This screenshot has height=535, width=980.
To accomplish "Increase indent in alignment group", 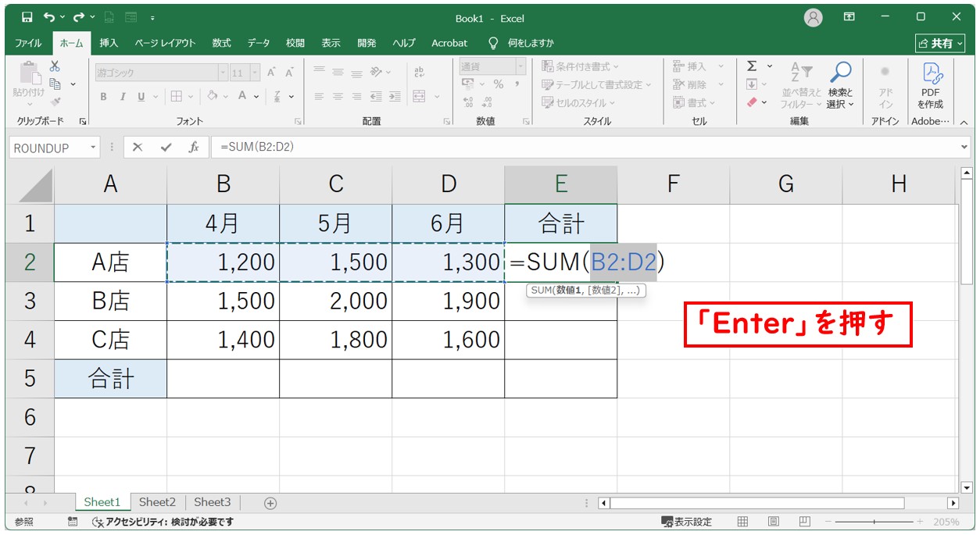I will (x=394, y=97).
